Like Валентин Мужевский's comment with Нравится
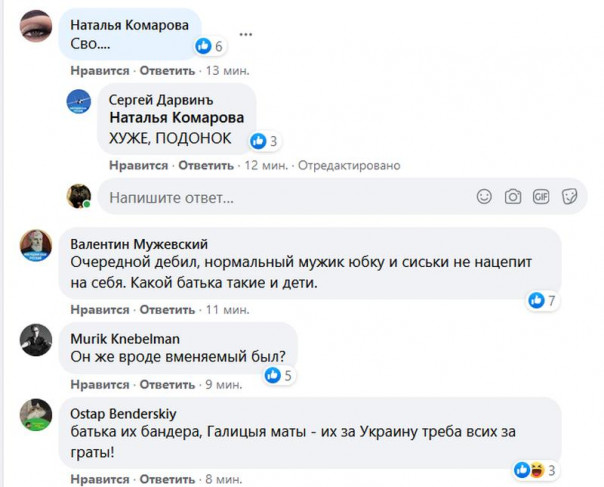604x487 pixels. [x=100, y=311]
